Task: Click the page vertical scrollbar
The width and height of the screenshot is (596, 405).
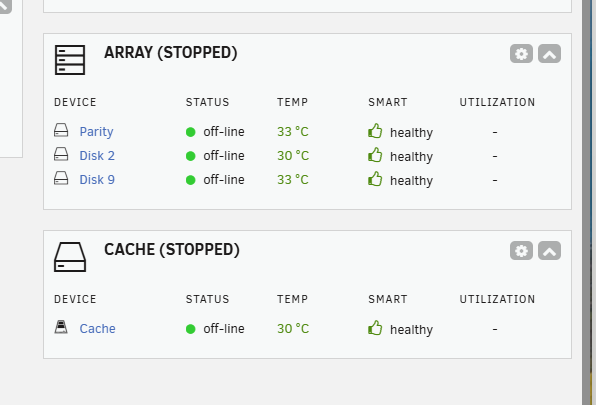Action: coord(587,202)
